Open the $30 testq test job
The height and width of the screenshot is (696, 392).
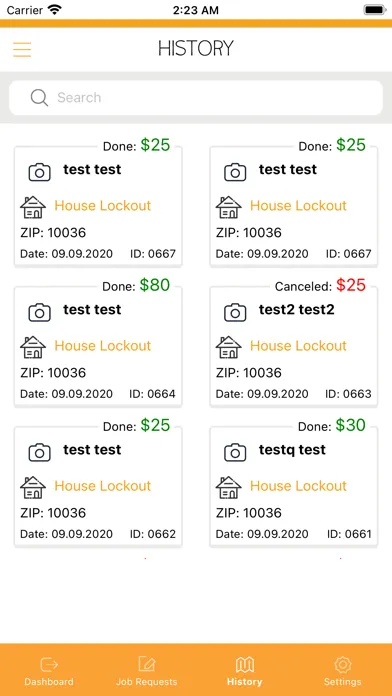click(x=293, y=486)
